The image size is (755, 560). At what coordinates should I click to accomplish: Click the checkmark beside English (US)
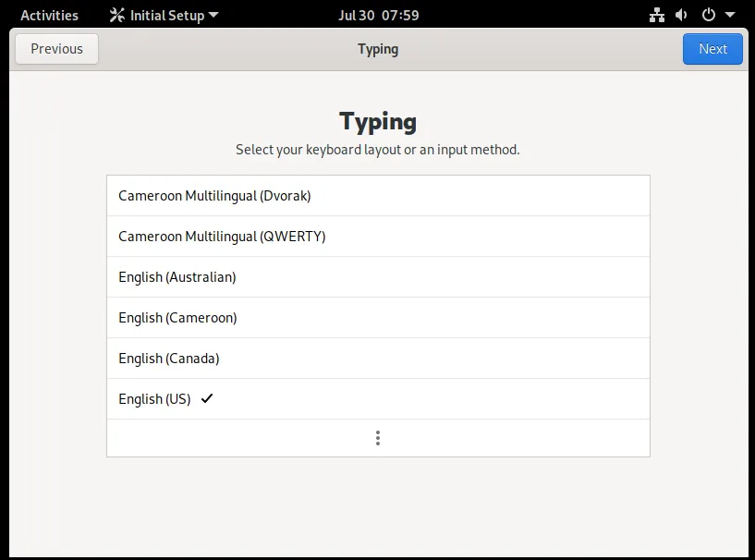point(207,398)
